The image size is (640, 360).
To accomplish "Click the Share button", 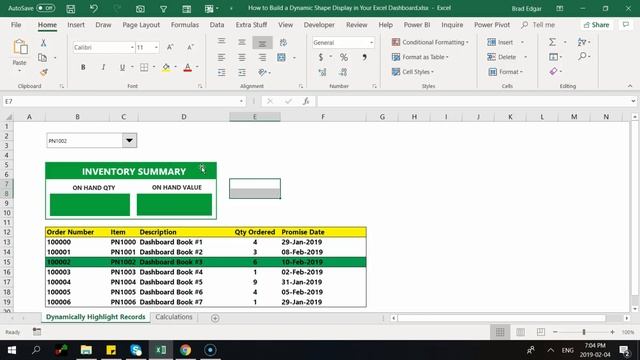I will pos(596,25).
